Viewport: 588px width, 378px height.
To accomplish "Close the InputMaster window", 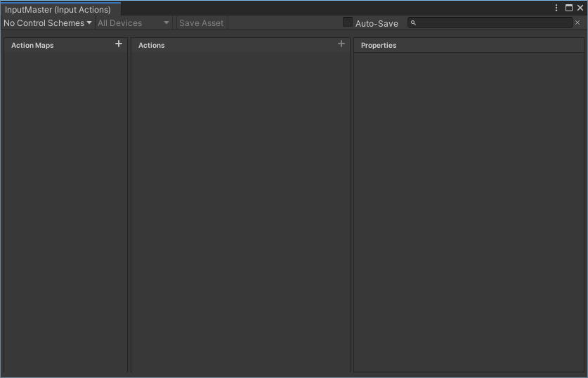I will [580, 8].
